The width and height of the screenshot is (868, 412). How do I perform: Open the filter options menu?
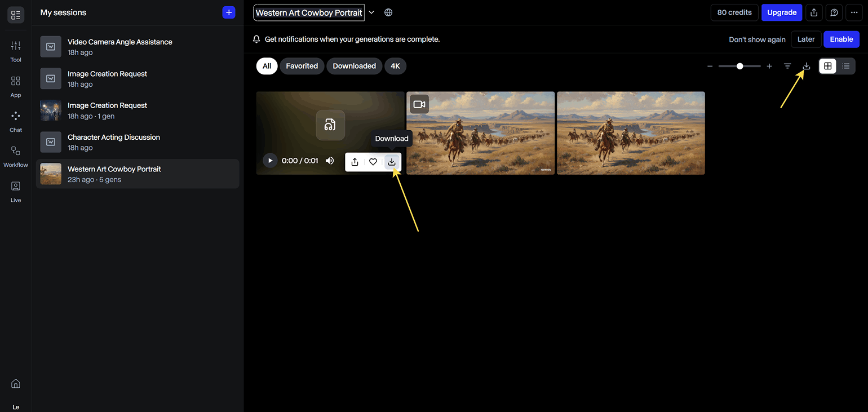pos(787,66)
